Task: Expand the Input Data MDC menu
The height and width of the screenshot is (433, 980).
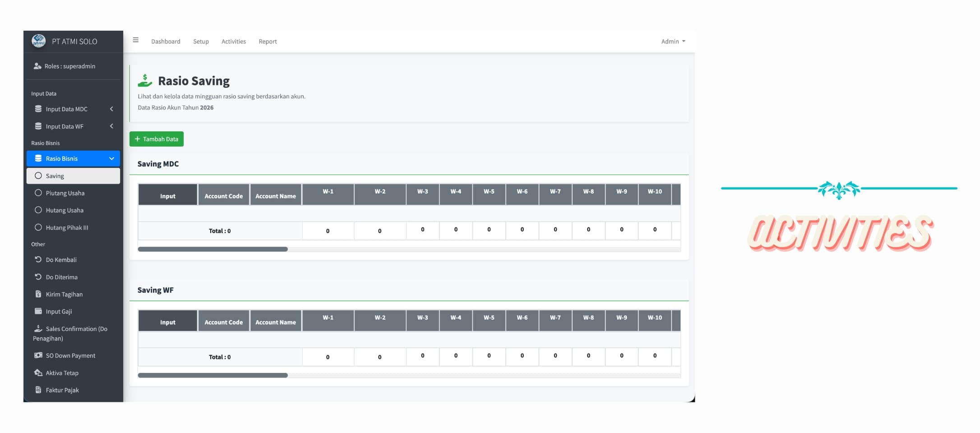Action: click(73, 109)
